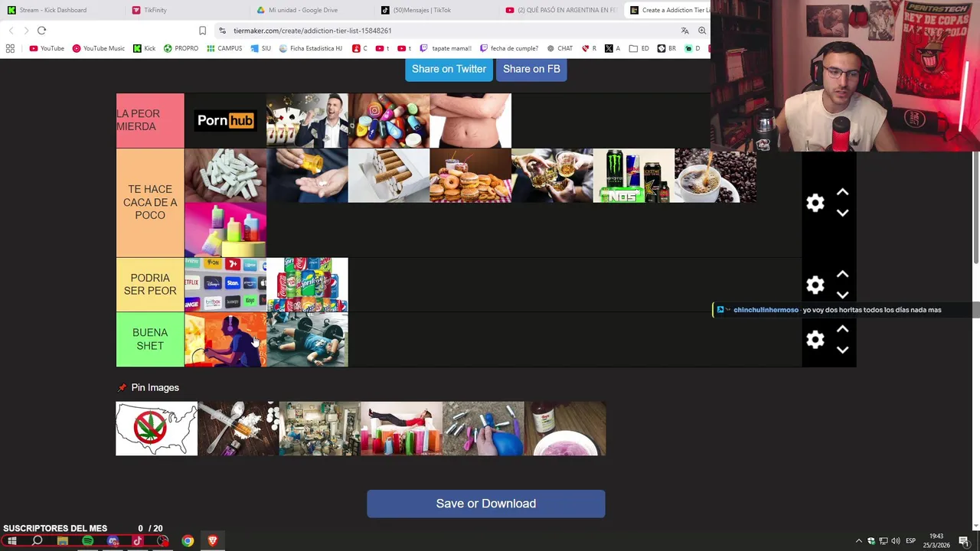Viewport: 980px width, 551px height.
Task: Click the site info icon in address bar
Action: click(222, 31)
